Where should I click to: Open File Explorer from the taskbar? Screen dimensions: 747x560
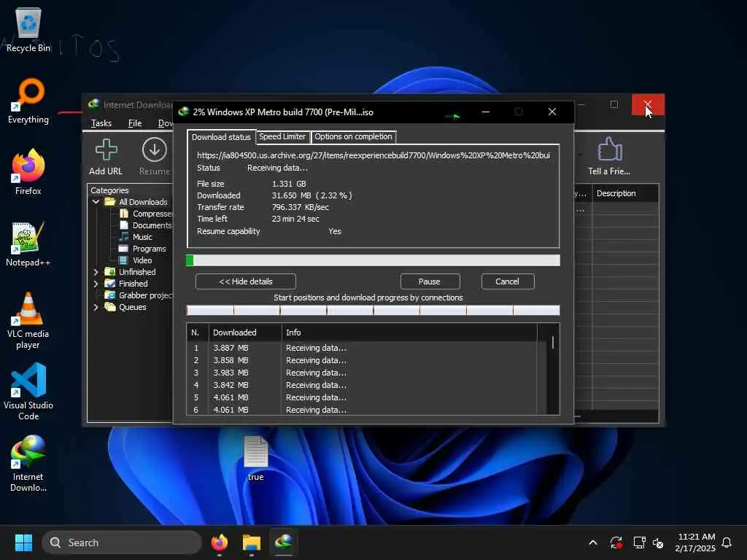click(252, 542)
